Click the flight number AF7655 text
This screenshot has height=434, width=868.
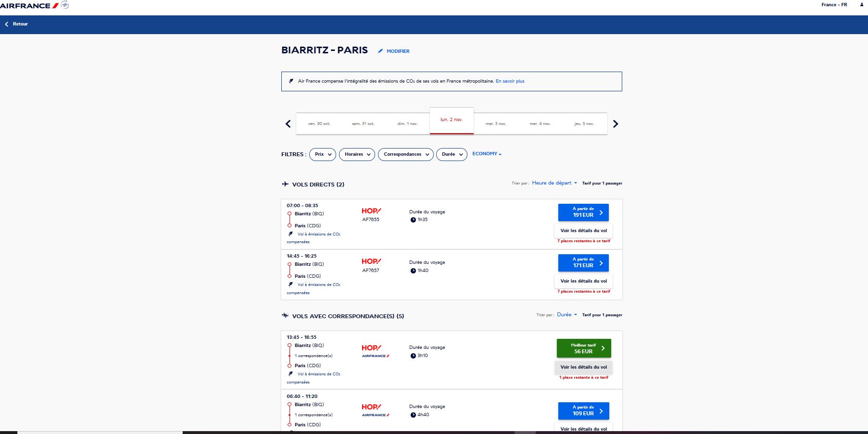point(371,220)
